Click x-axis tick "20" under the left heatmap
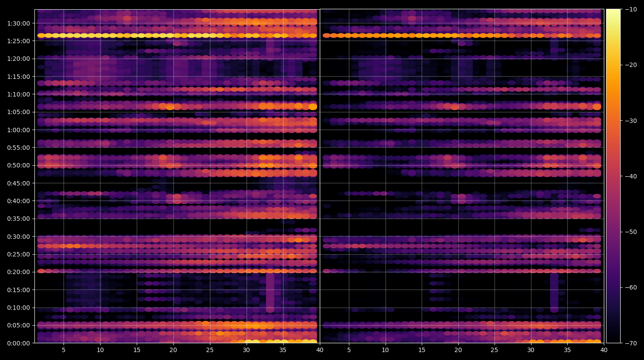644x360 pixels. pos(173,350)
